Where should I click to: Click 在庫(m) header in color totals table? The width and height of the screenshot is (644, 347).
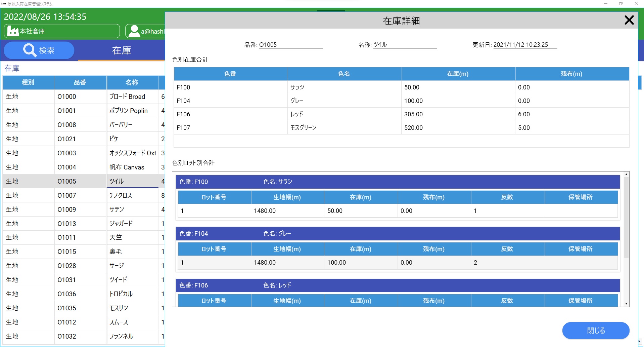coord(458,74)
